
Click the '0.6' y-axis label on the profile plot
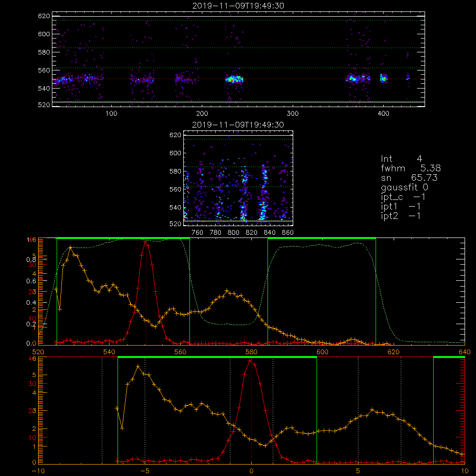point(31,281)
